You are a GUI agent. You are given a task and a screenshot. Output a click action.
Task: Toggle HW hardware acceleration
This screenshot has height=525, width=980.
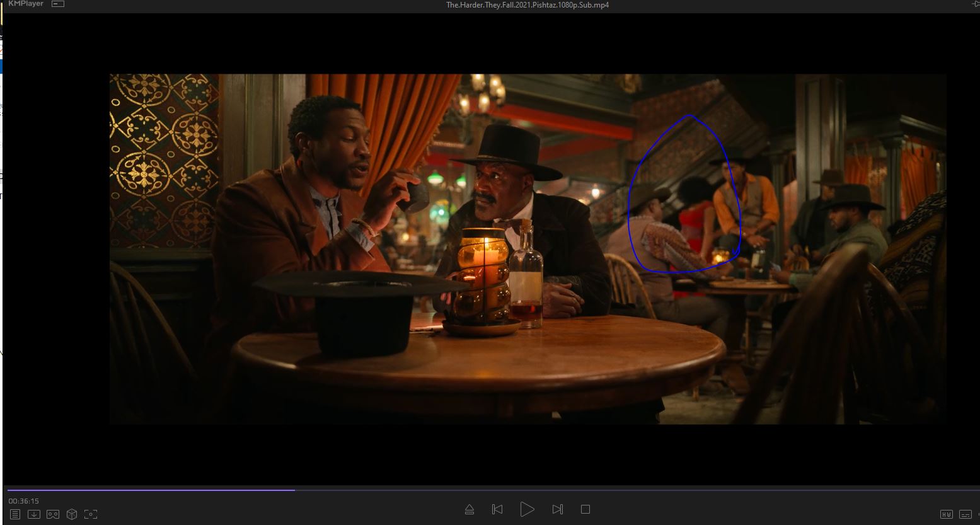[946, 514]
